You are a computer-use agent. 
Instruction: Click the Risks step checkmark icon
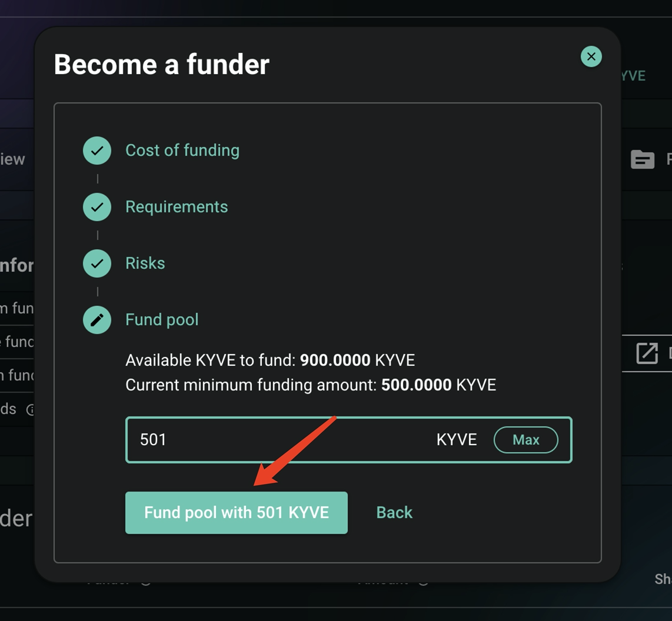coord(97,263)
